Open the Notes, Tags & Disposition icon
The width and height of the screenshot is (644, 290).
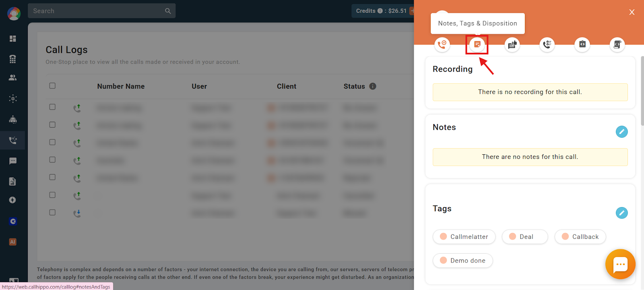[x=477, y=44]
